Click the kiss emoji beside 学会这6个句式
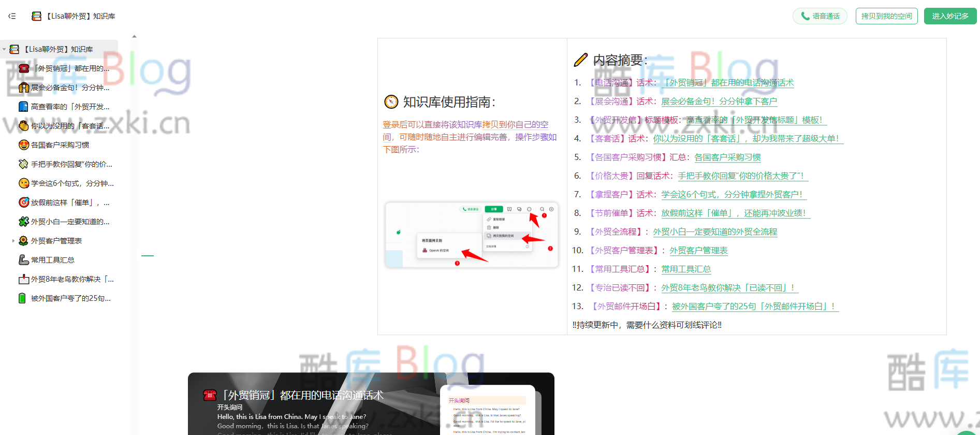Viewport: 980px width, 435px height. (x=23, y=183)
